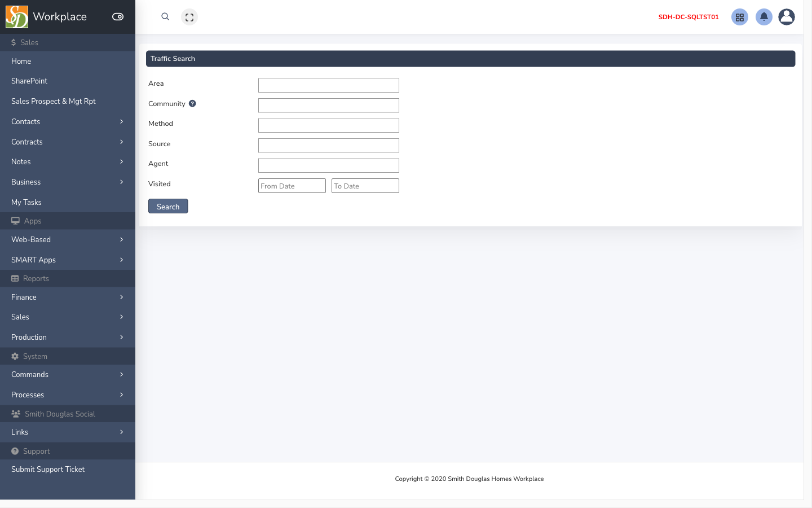Expand the Finance reports menu
812x508 pixels.
pos(68,297)
